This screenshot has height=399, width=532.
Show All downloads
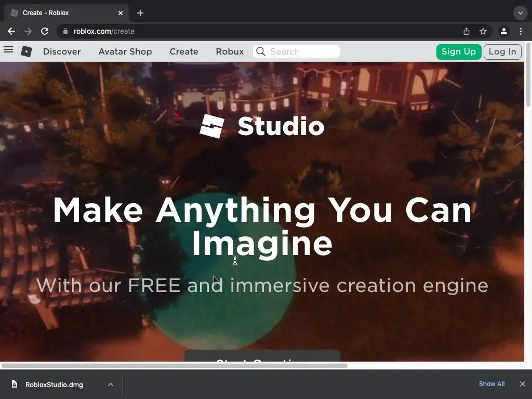point(491,384)
